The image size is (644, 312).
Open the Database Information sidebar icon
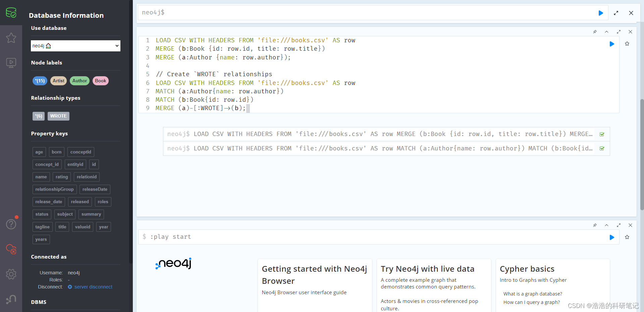[11, 12]
